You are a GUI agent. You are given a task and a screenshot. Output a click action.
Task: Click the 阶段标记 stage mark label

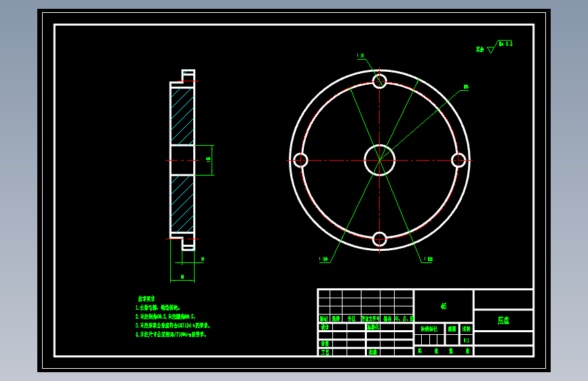[x=429, y=329]
